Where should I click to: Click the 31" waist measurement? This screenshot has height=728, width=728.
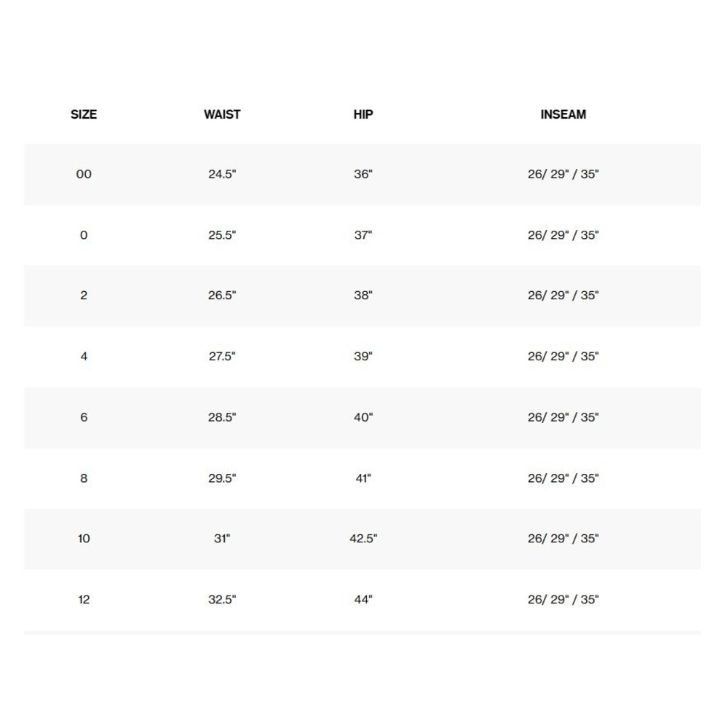pyautogui.click(x=222, y=539)
